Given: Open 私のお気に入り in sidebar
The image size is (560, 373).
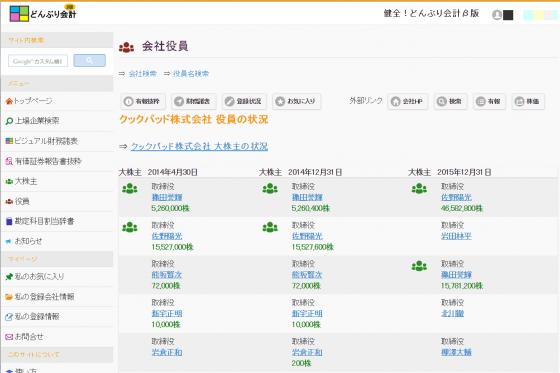Looking at the screenshot, I should point(35,276).
